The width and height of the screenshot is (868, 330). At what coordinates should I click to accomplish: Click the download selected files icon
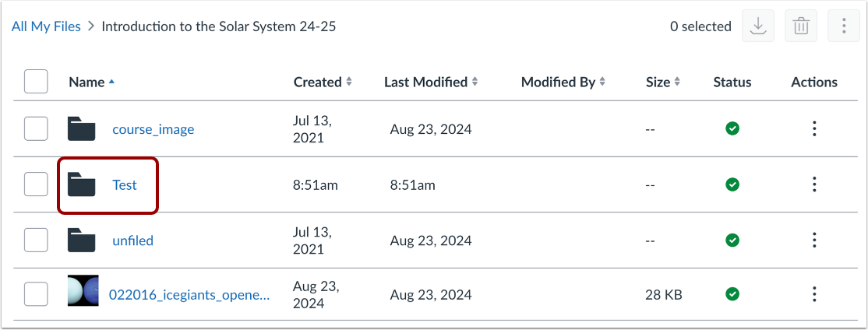(x=757, y=26)
